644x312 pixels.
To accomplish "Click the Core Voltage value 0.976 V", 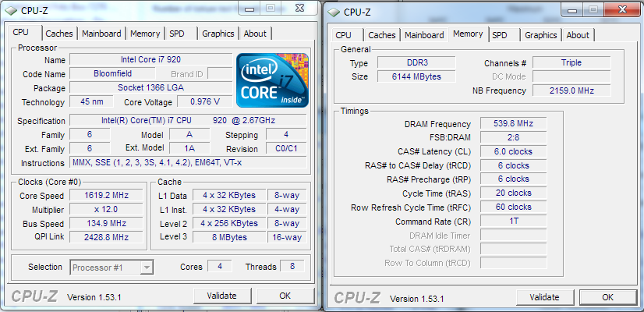I will (205, 101).
